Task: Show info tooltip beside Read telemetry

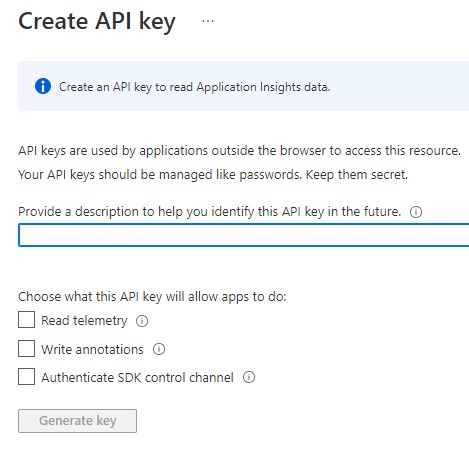Action: [x=142, y=321]
